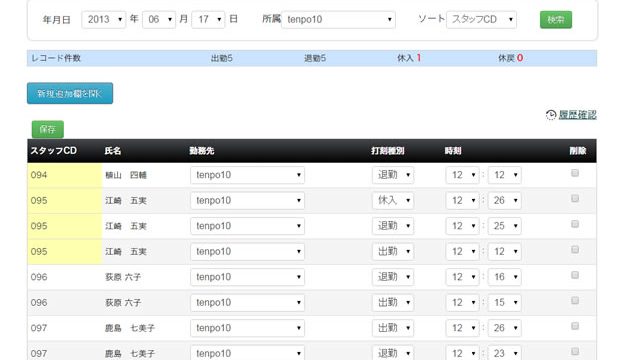Screen dimensions: 640x360
Task: Open the 出勤 type dropdown for staff 096
Action: coord(393,302)
